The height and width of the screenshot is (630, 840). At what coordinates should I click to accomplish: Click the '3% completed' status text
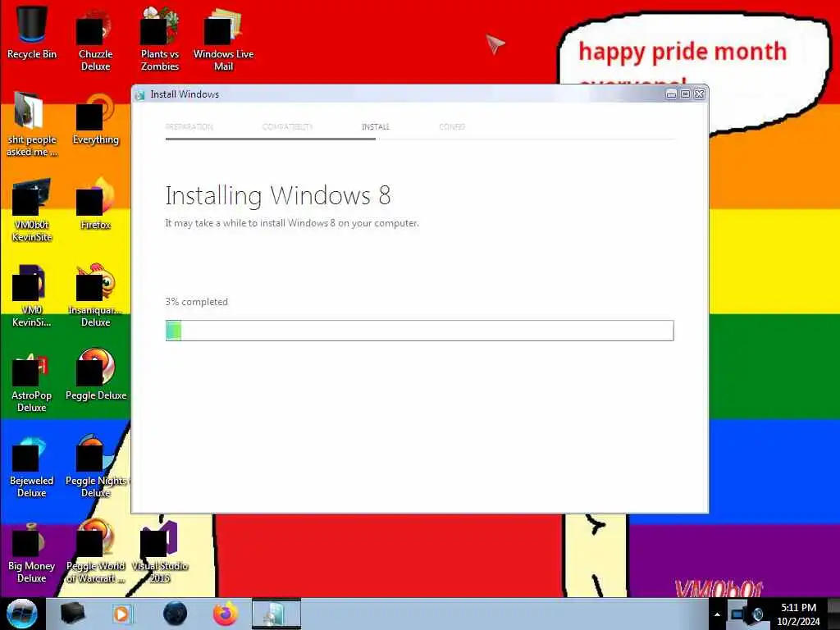click(197, 302)
